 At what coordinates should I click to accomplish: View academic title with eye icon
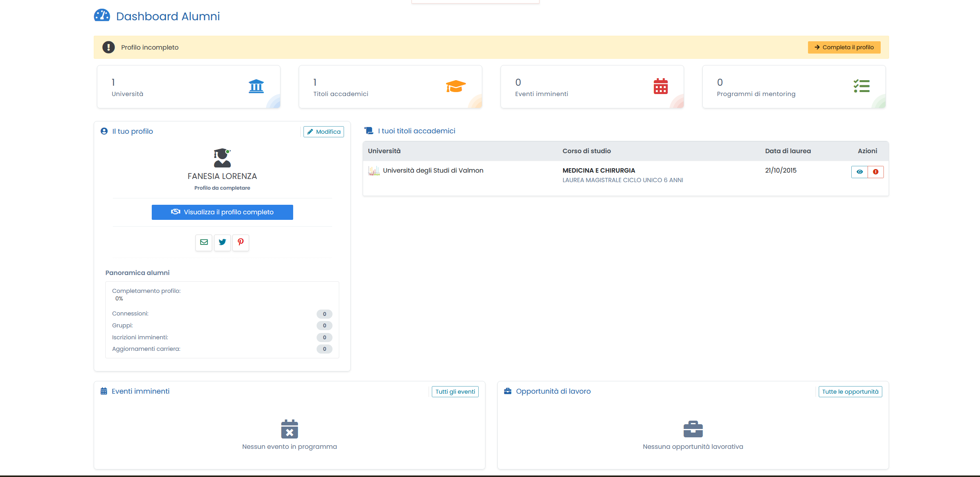pyautogui.click(x=859, y=172)
